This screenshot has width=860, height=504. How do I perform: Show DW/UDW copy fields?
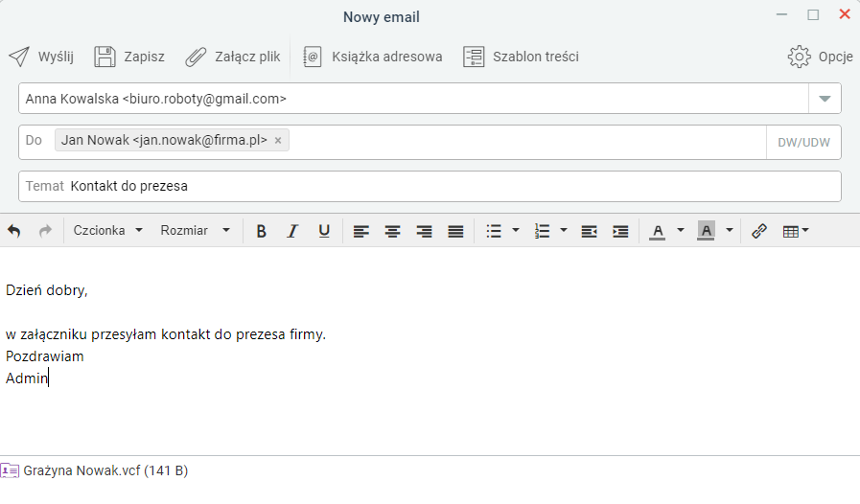[x=803, y=143]
